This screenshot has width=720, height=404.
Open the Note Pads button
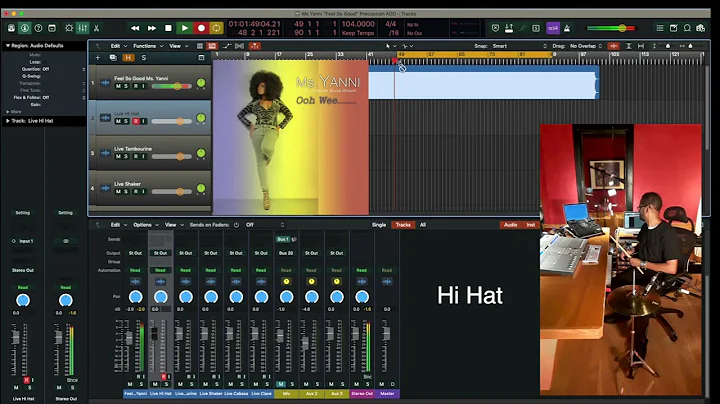click(674, 28)
